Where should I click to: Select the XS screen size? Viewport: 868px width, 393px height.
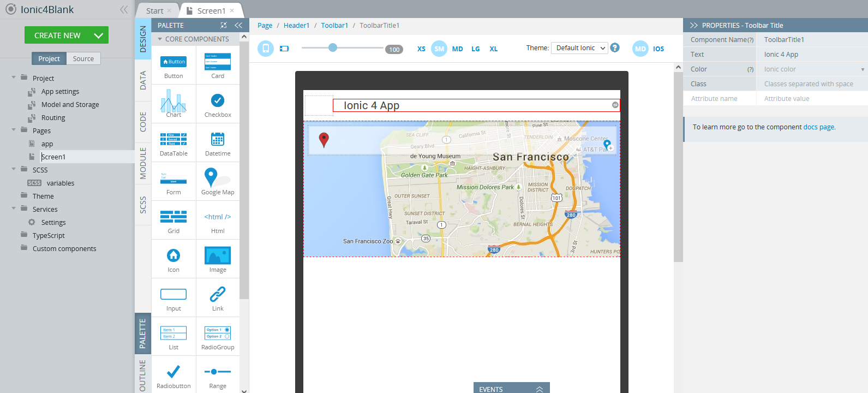click(421, 49)
